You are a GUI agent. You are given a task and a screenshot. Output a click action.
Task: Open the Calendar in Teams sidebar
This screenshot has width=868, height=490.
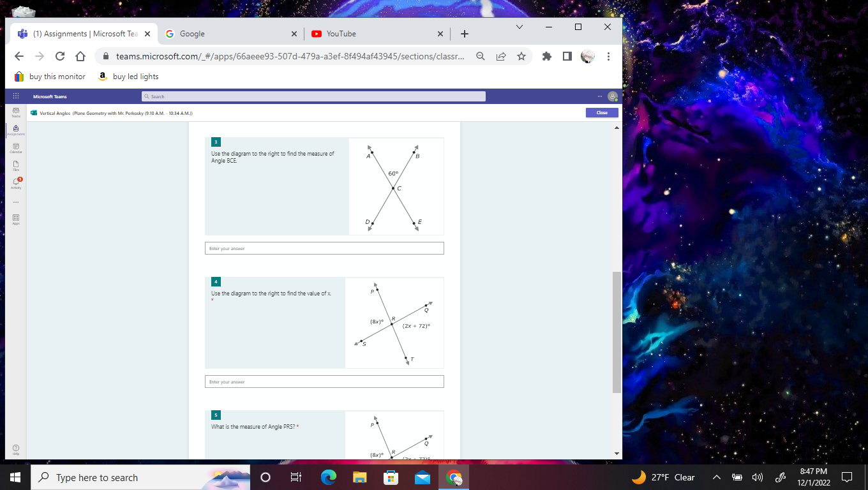pos(15,148)
